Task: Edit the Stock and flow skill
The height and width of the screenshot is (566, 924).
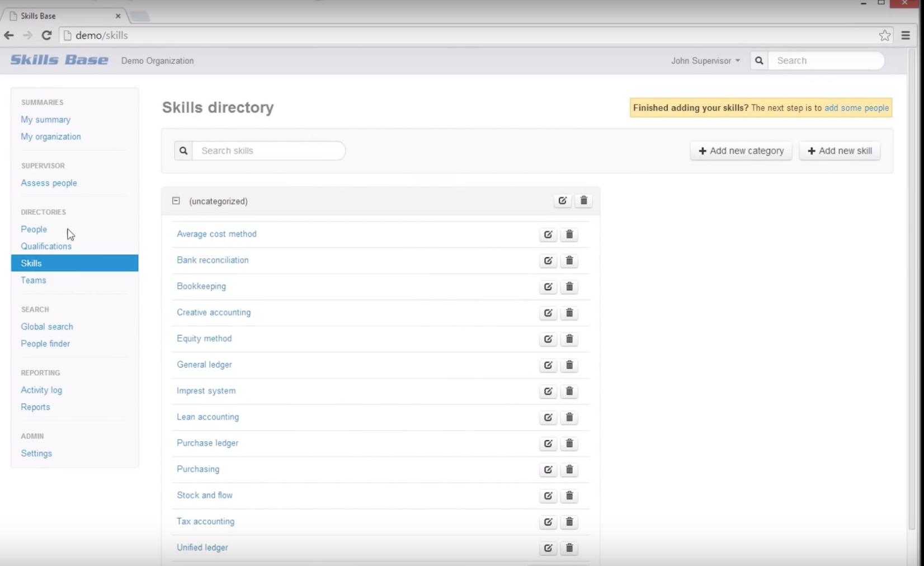Action: click(x=548, y=496)
